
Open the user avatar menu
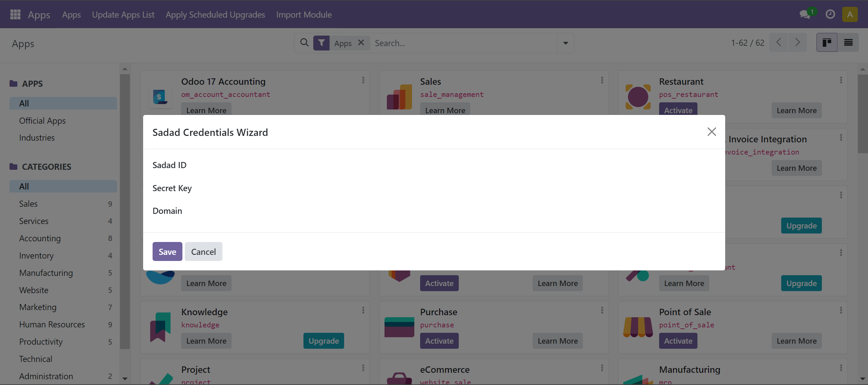click(x=850, y=14)
